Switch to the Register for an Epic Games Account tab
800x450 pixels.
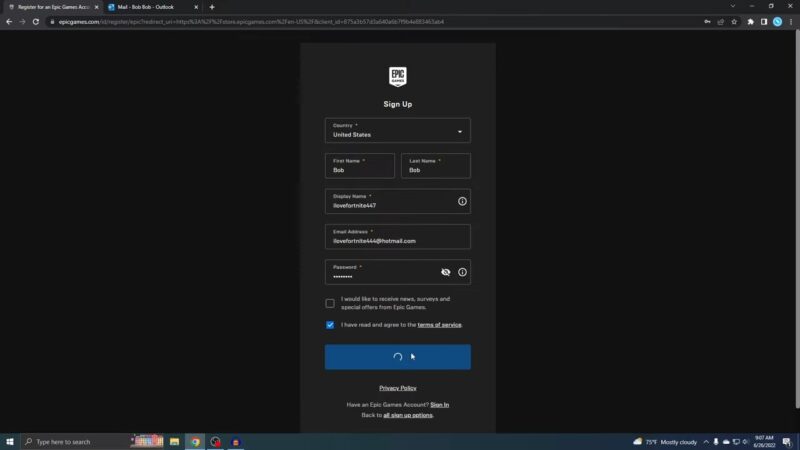click(53, 7)
